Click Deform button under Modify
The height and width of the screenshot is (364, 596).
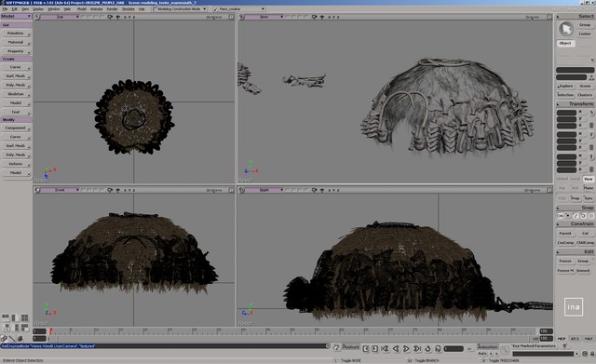click(x=16, y=164)
